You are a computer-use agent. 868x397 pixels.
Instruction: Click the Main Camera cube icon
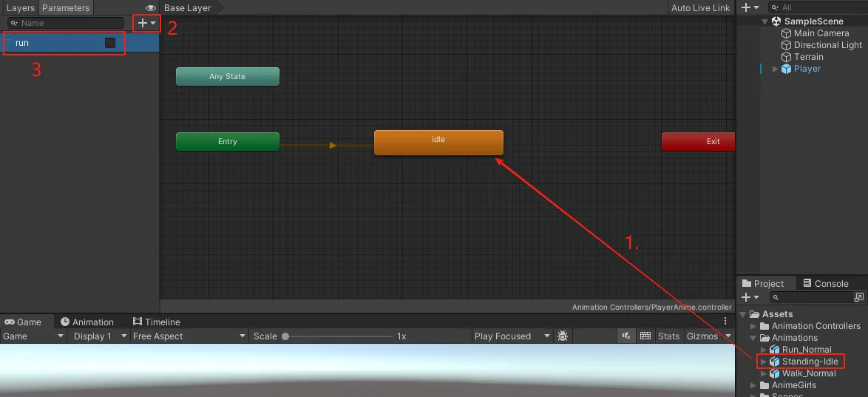[x=786, y=33]
